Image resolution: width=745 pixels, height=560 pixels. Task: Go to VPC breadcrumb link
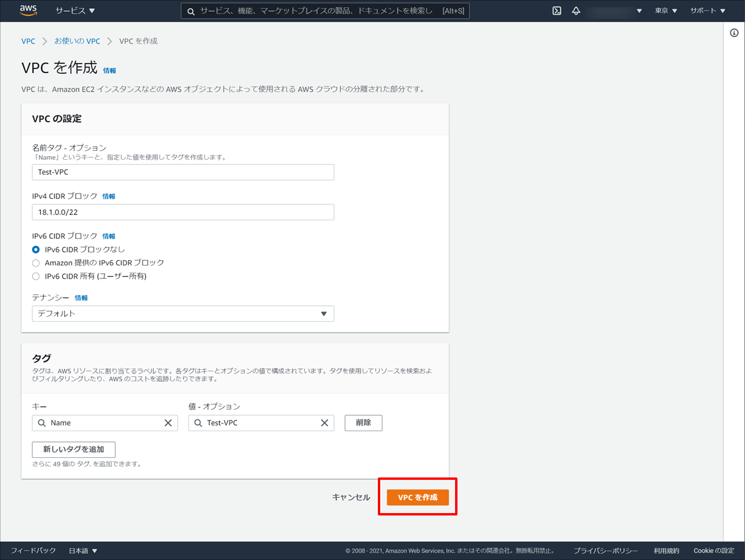pyautogui.click(x=28, y=41)
